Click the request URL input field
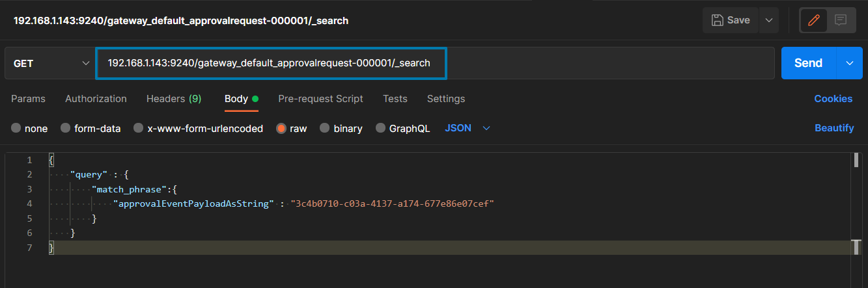This screenshot has width=868, height=288. [x=270, y=63]
